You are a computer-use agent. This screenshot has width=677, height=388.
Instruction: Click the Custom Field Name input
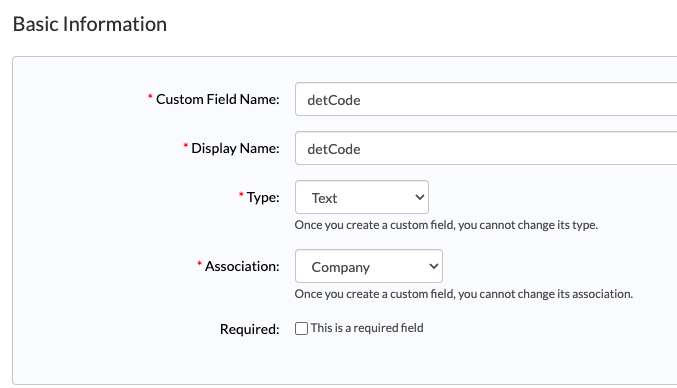[x=486, y=99]
